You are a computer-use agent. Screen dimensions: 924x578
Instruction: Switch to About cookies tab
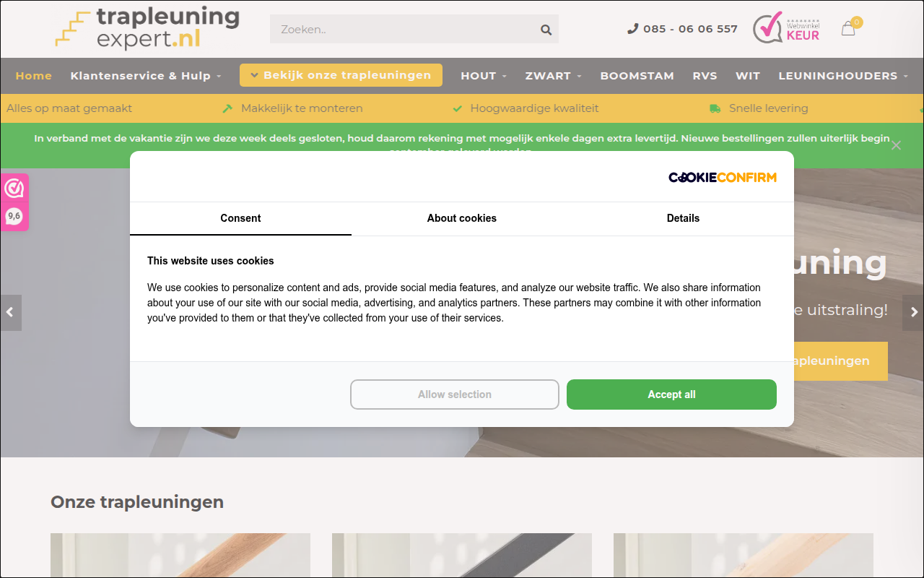(462, 218)
